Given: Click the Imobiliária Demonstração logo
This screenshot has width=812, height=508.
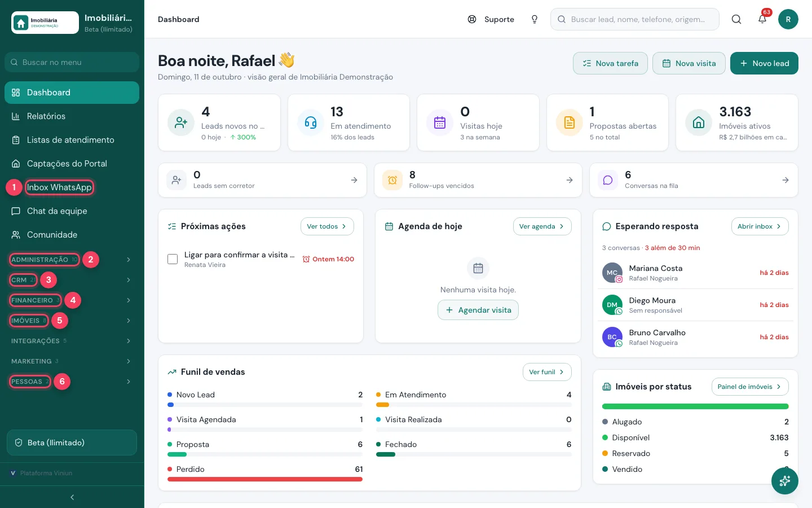Looking at the screenshot, I should coord(45,23).
